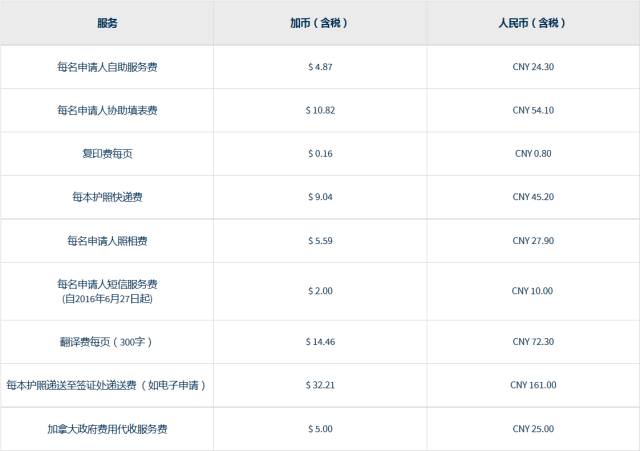Click the 服务 column header

coord(106,21)
